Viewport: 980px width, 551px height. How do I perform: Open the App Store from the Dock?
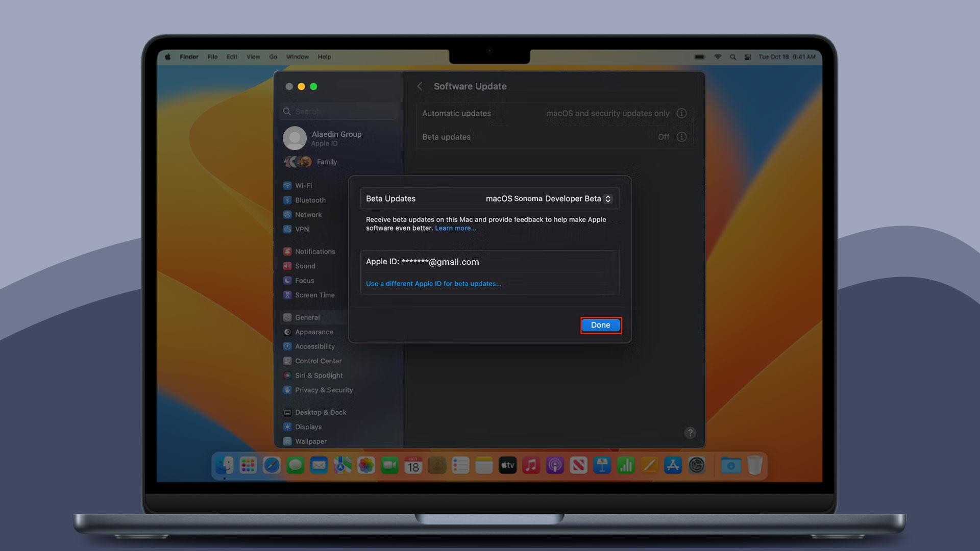point(673,465)
